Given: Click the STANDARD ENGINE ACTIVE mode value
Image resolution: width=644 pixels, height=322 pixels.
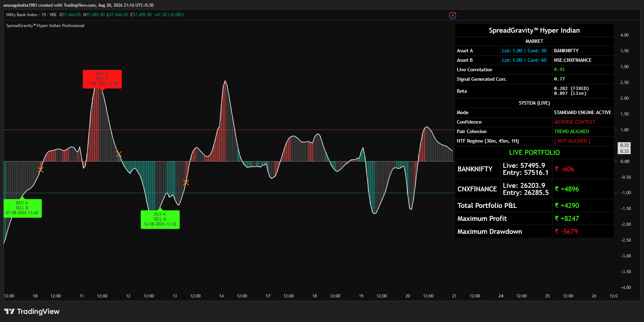Looking at the screenshot, I should [x=583, y=112].
